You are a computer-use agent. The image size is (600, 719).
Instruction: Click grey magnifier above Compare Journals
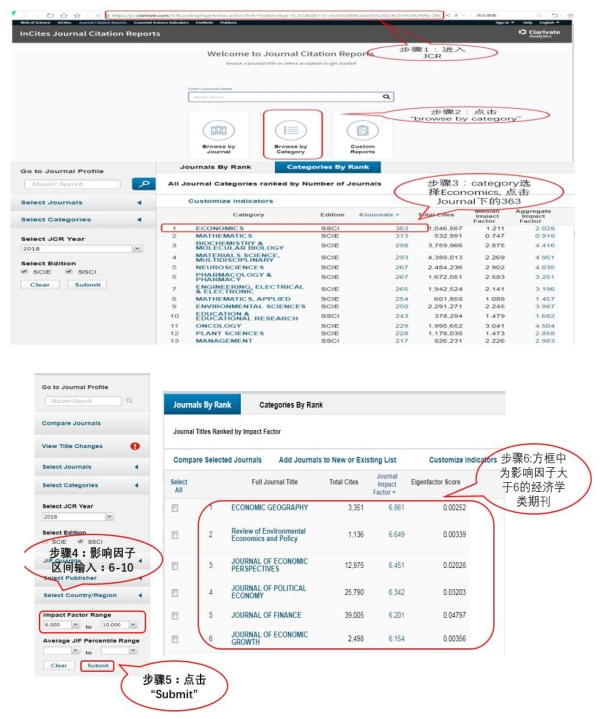click(129, 401)
